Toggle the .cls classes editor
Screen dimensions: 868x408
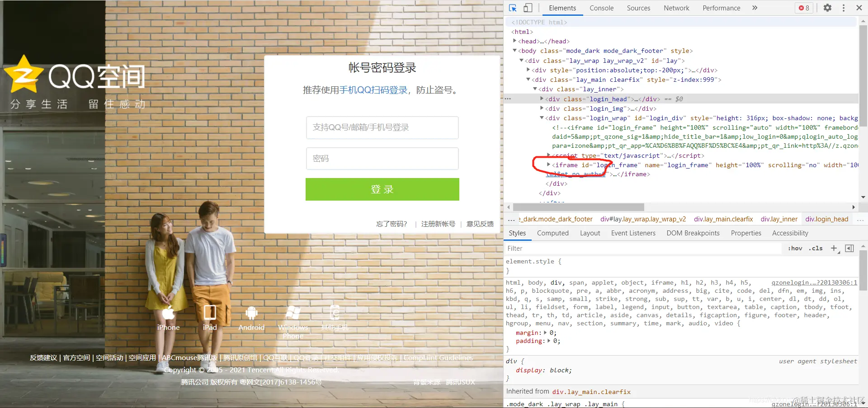point(815,248)
